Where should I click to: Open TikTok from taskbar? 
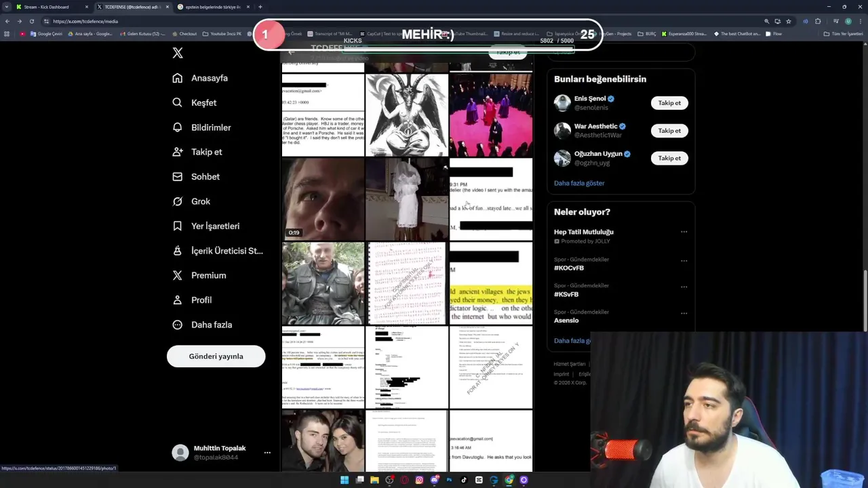(464, 480)
